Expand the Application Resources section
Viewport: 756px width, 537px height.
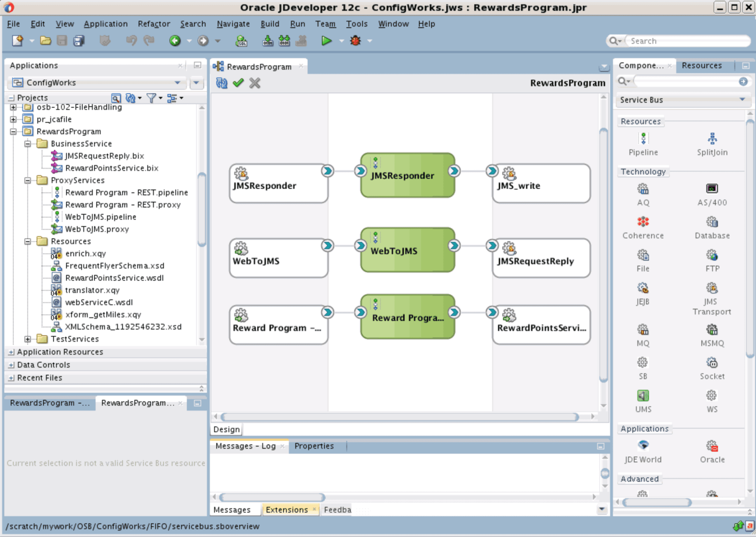point(11,352)
